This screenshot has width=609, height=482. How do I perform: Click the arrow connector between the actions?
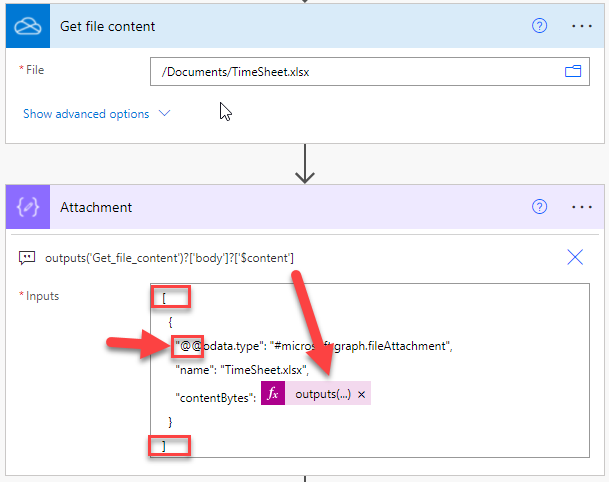(305, 165)
